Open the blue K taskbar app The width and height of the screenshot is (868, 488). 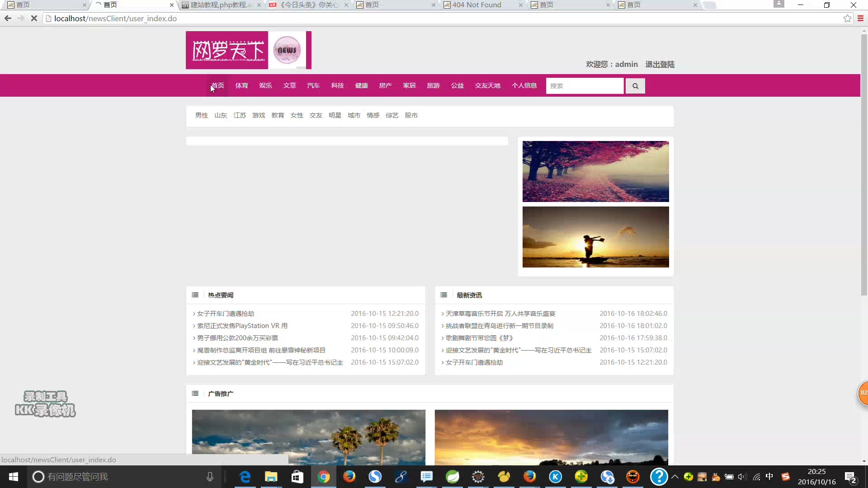tap(555, 477)
